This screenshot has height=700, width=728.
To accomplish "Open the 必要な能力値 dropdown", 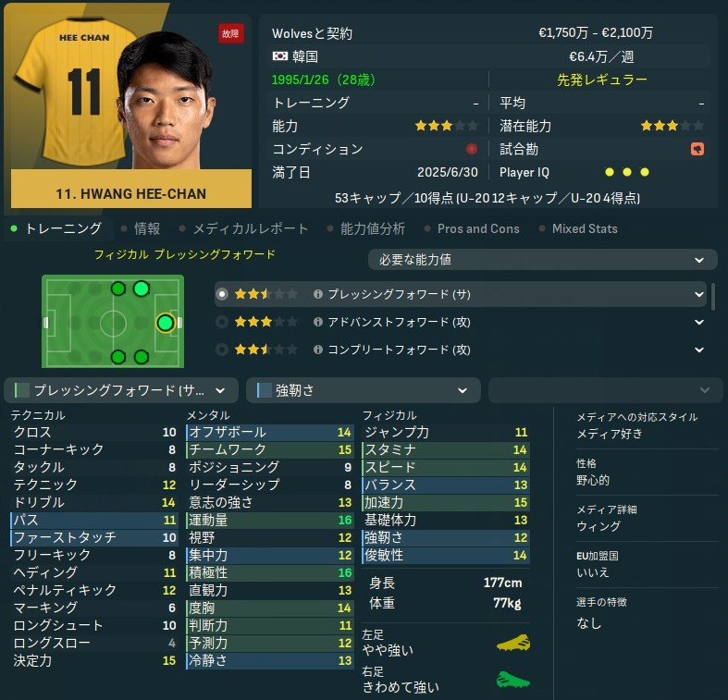I will (x=542, y=260).
